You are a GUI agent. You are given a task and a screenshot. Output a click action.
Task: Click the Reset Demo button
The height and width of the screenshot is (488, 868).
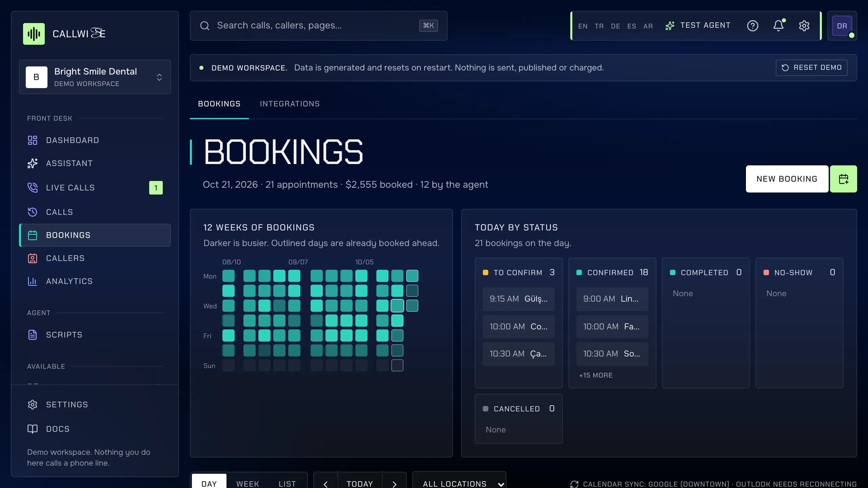pos(811,68)
